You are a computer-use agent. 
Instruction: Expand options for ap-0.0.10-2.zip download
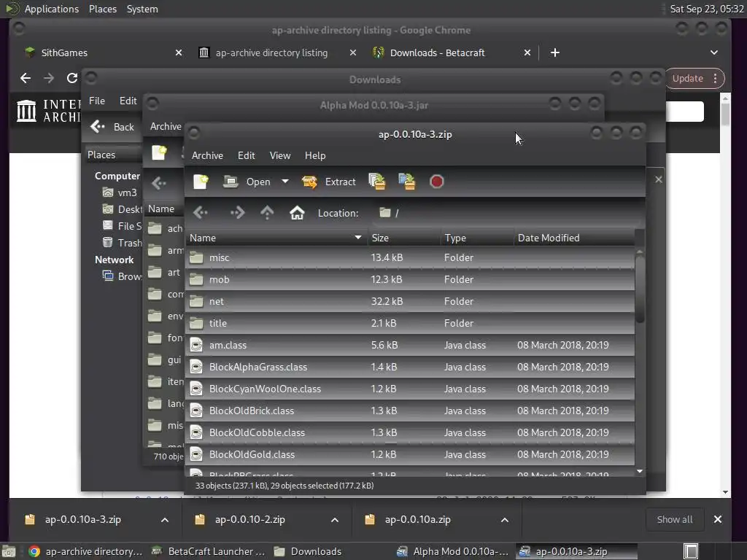[335, 519]
